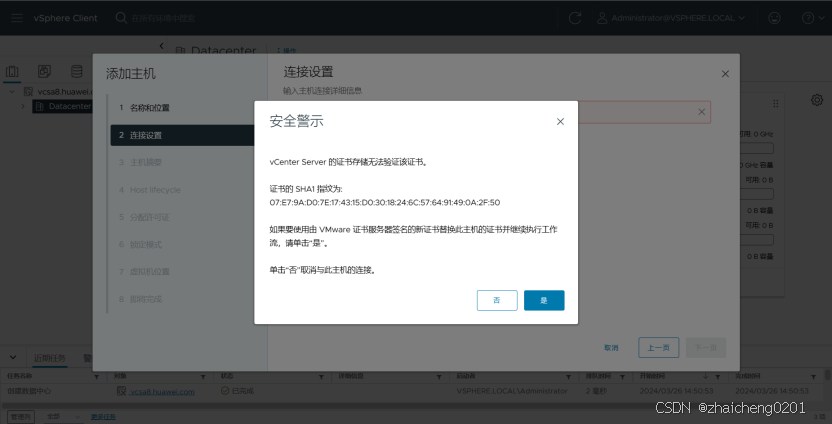Viewport: 832px width, 424px height.
Task: Filter the 状态 column
Action: coord(321,376)
